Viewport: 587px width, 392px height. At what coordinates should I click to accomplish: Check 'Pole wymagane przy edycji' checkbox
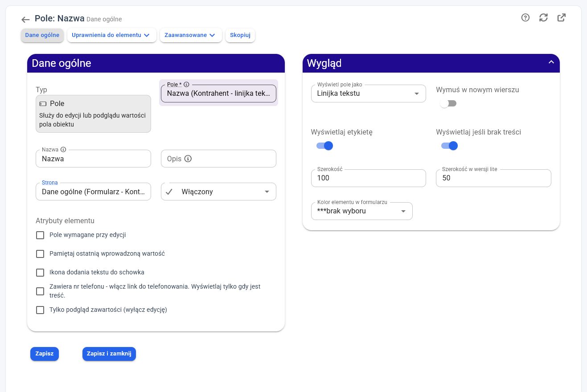click(x=40, y=235)
